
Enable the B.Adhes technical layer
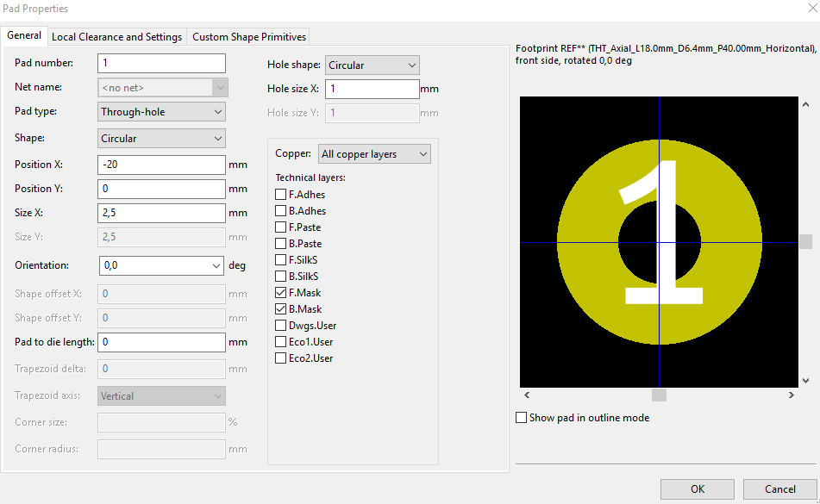pos(280,210)
